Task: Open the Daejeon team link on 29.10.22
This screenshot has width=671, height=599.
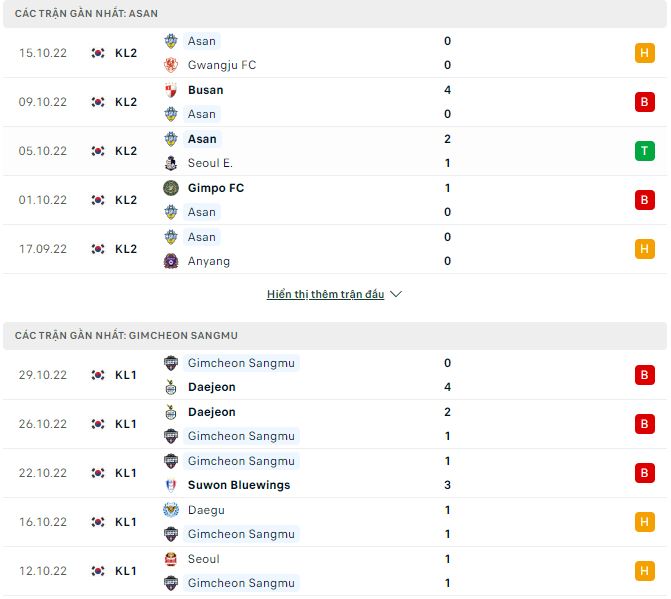Action: click(x=211, y=387)
